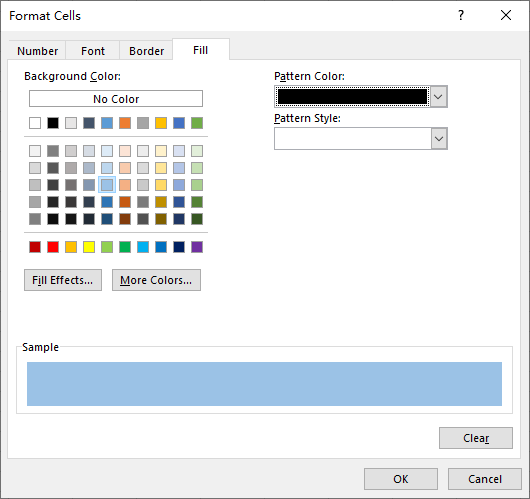Choose the green theme color swatch
The width and height of the screenshot is (530, 499).
(x=197, y=123)
